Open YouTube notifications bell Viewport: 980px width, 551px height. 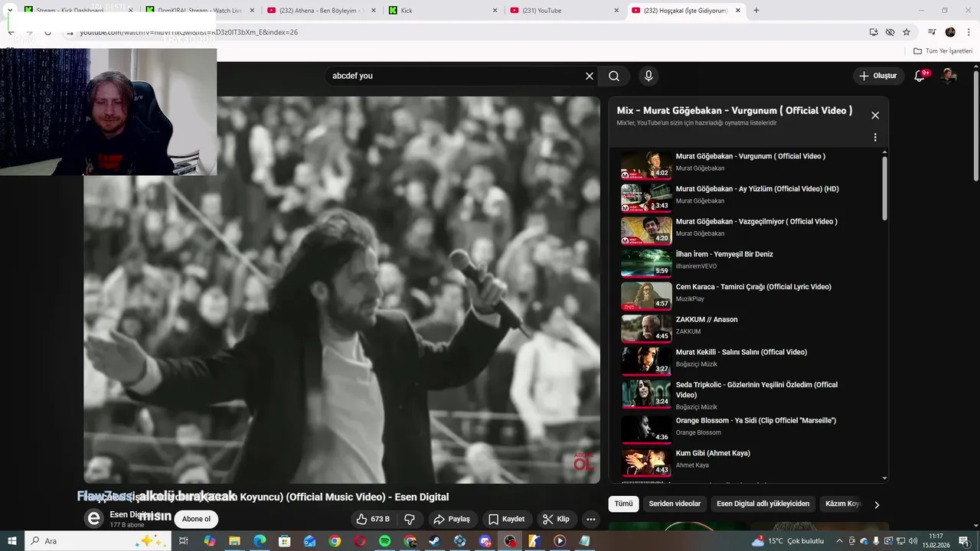pos(920,76)
